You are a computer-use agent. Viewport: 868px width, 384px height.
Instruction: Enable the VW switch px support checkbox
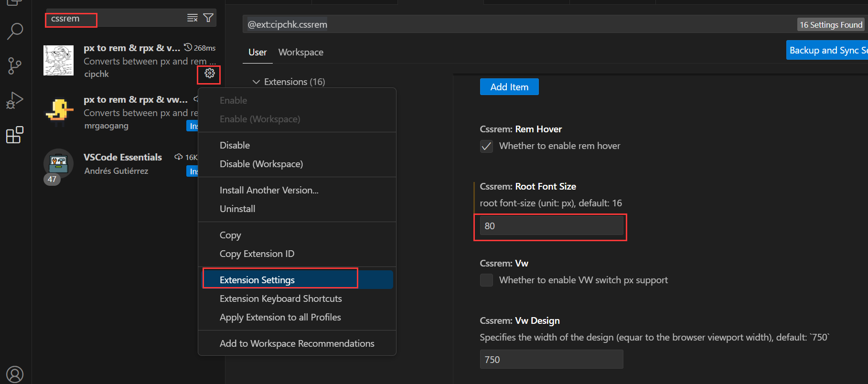click(486, 280)
